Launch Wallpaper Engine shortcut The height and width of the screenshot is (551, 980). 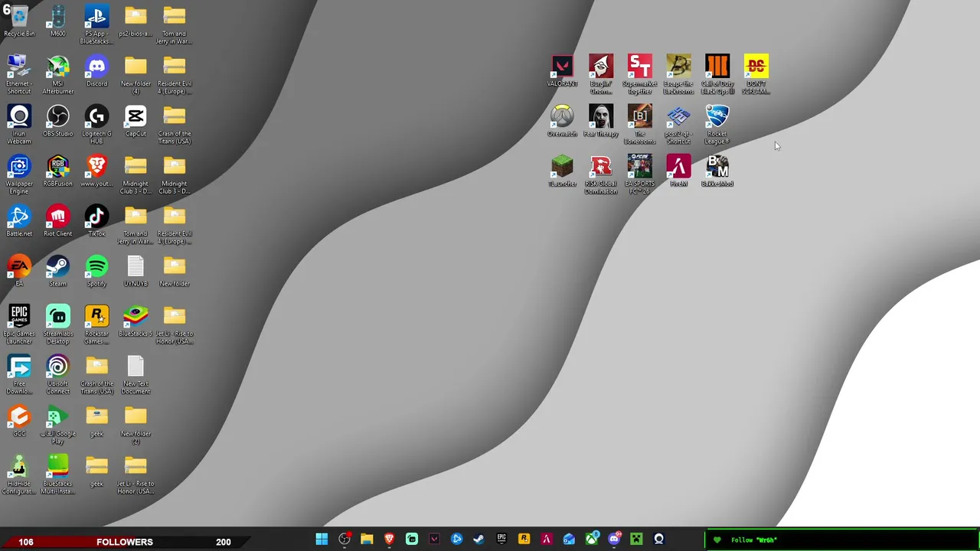19,174
